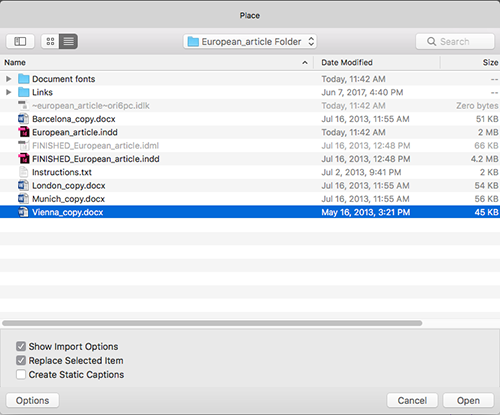Viewport: 500px width, 415px height.
Task: Click the FINISHED_European_article.indd InDesign icon
Action: click(23, 159)
